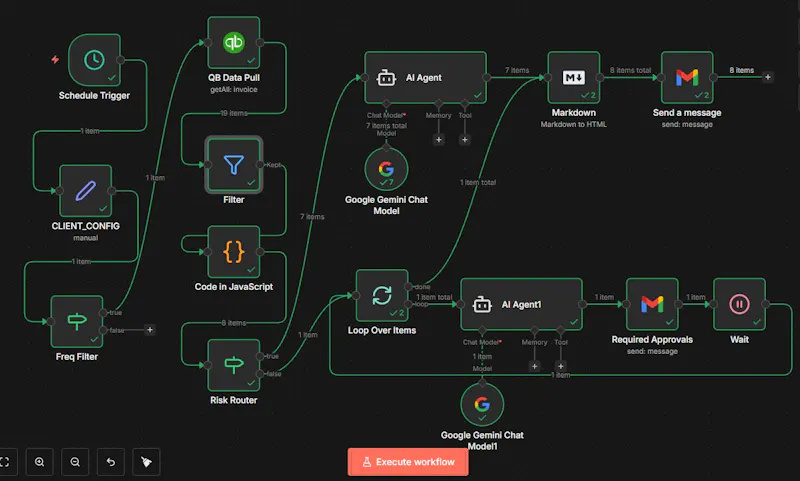Open the Code in JavaScript node
Screen dimensions: 800x481
234,252
